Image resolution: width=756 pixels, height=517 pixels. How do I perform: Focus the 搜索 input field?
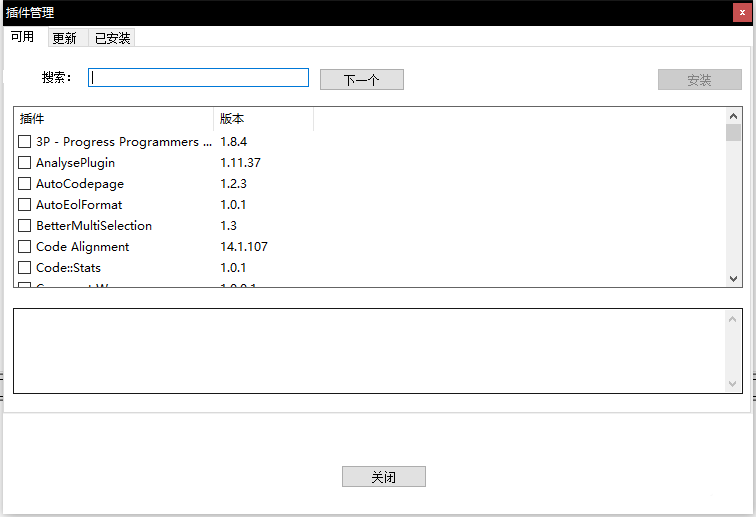click(x=198, y=78)
